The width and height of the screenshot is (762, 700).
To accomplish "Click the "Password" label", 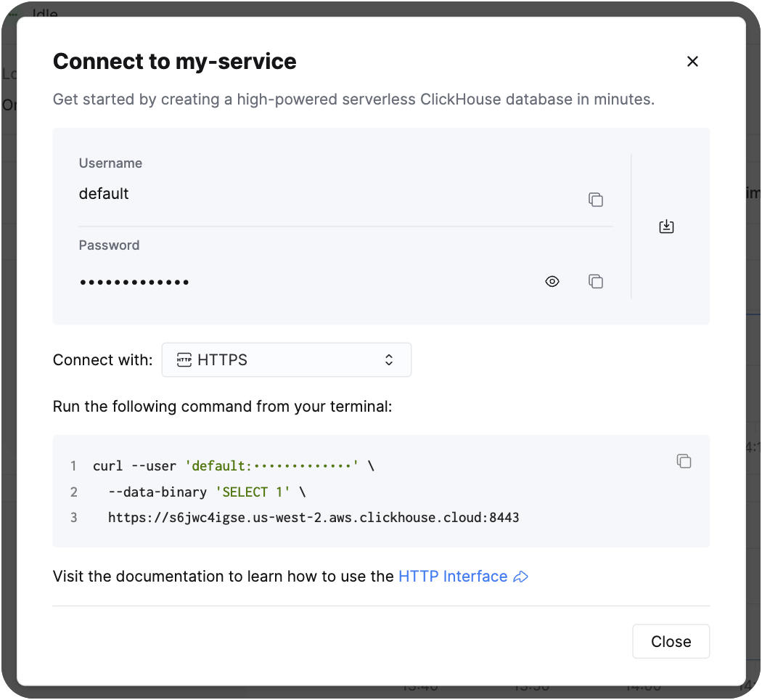I will (109, 245).
